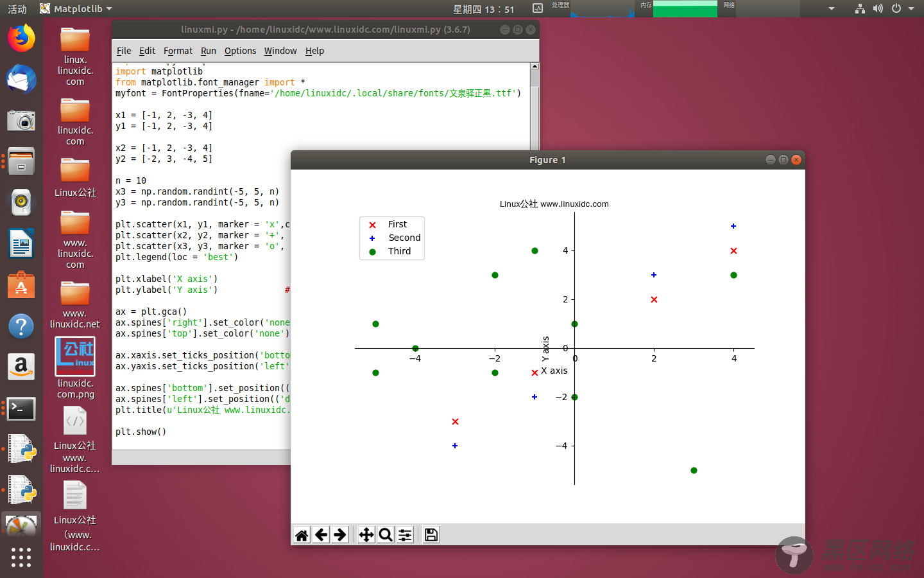The width and height of the screenshot is (924, 578).
Task: Launch Firefox from the dock
Action: [21, 39]
